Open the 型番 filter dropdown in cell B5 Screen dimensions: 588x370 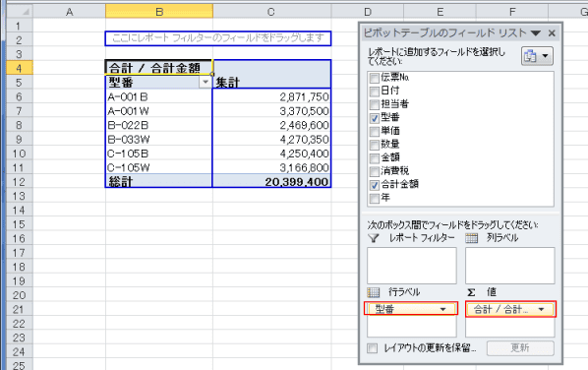[206, 82]
